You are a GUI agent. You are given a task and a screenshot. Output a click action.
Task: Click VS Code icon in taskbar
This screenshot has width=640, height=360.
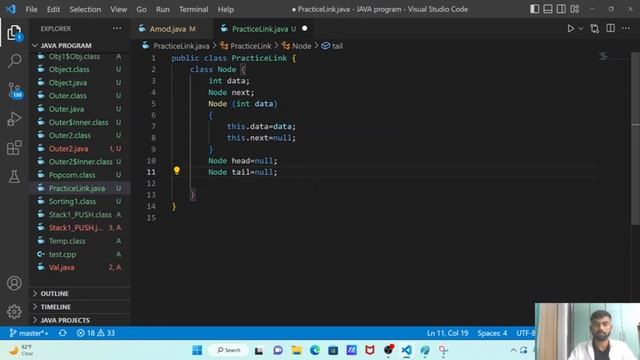(x=406, y=350)
